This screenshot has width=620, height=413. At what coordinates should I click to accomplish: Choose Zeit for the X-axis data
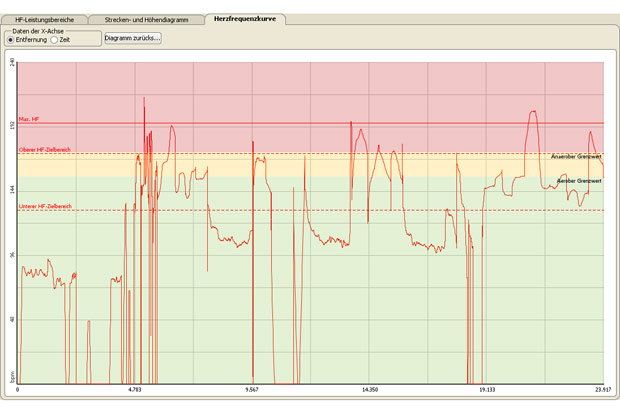point(54,39)
